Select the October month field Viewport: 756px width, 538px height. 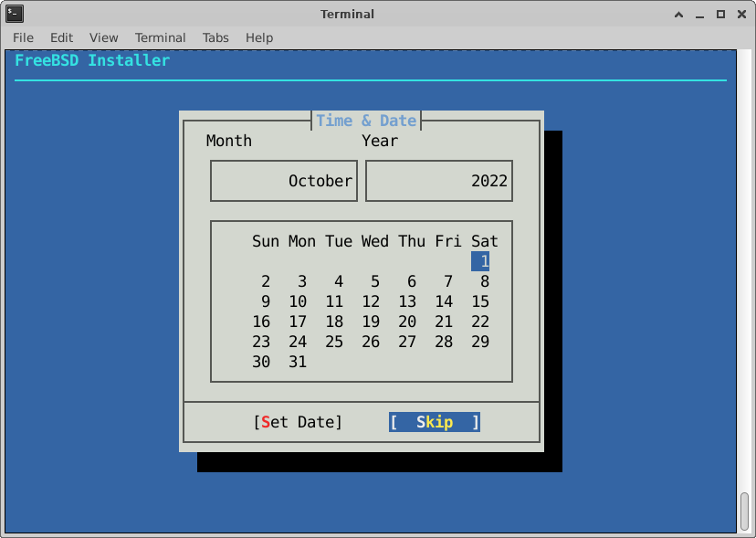[x=284, y=181]
